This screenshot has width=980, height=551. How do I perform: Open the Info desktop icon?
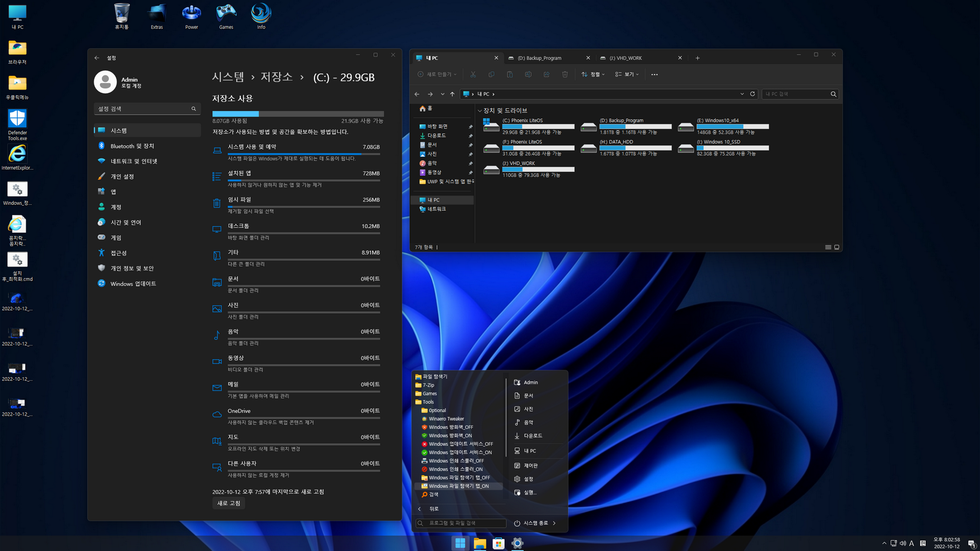(x=261, y=16)
